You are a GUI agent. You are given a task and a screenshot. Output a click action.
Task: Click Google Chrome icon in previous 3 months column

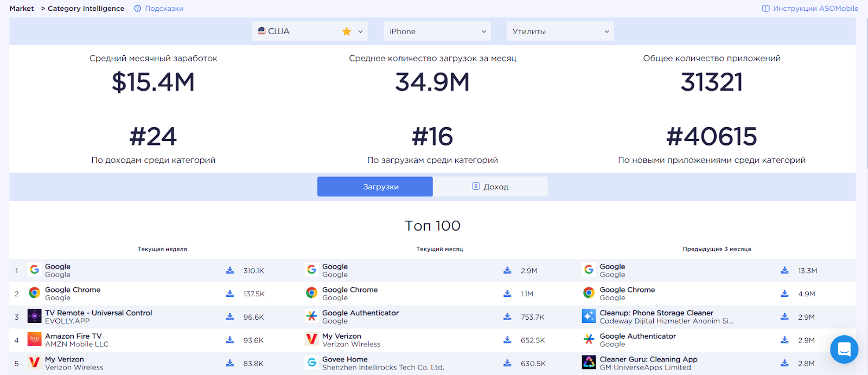click(589, 293)
